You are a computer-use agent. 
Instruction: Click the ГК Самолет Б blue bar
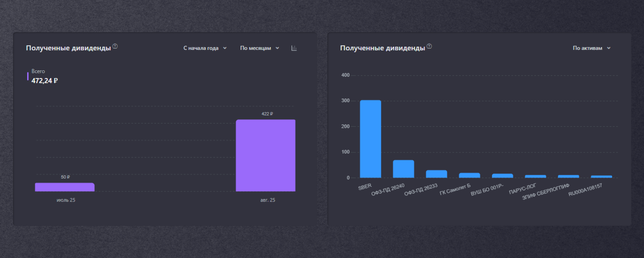(x=469, y=175)
